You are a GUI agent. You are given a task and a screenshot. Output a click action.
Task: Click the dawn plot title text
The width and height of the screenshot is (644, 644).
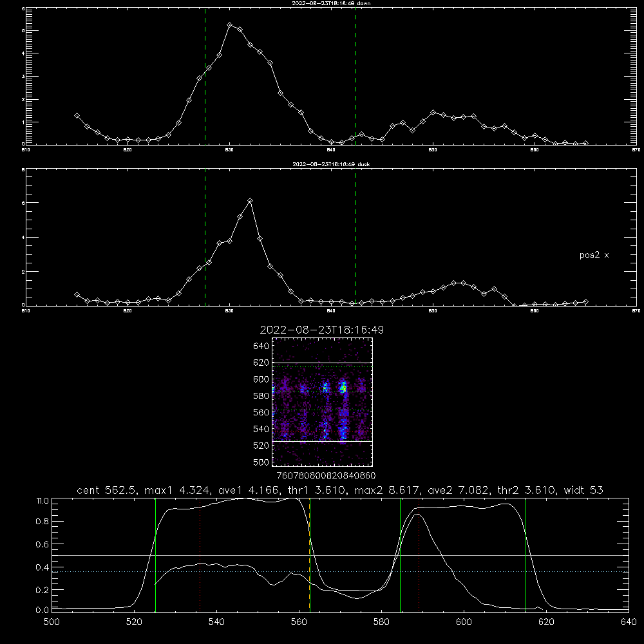(331, 3)
